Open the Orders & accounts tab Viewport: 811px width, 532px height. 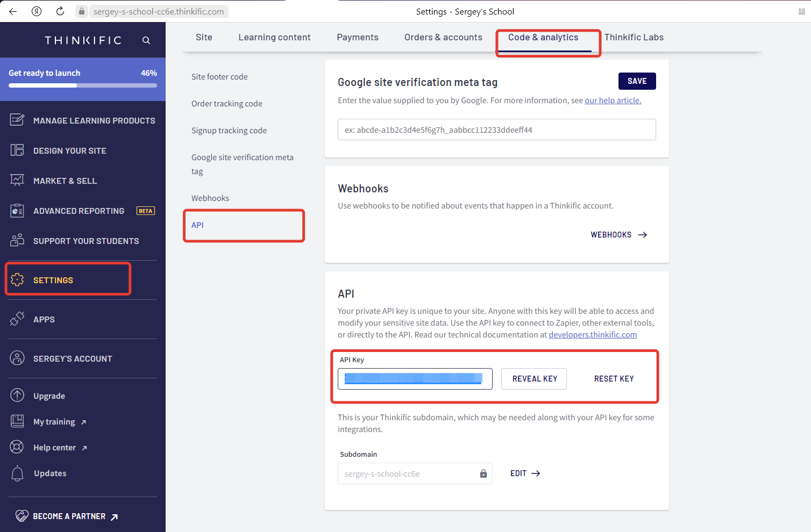pos(443,37)
